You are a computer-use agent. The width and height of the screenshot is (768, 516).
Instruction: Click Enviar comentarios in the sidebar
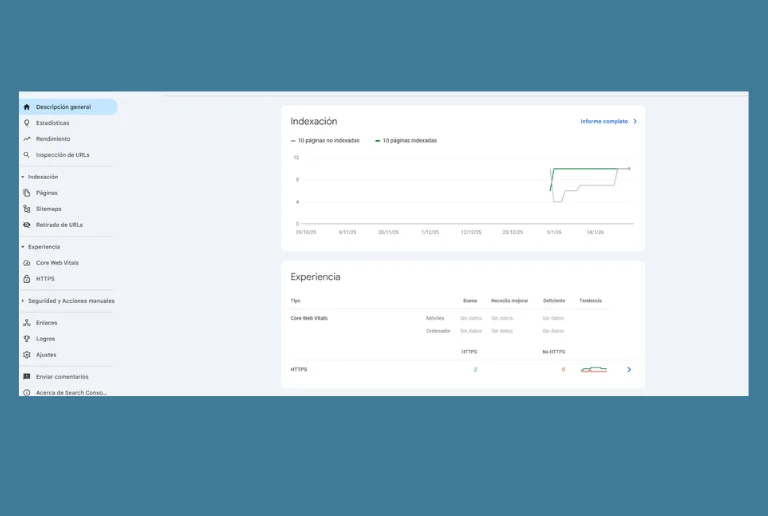point(62,377)
